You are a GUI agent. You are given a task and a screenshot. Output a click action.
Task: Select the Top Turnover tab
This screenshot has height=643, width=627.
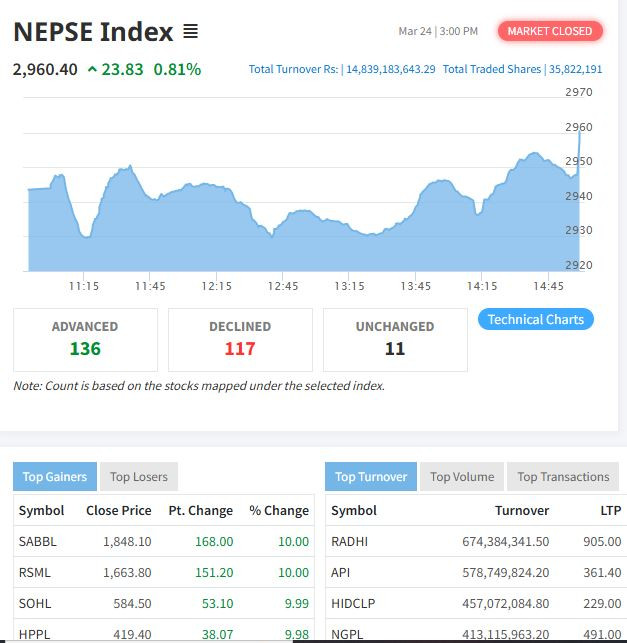click(371, 477)
